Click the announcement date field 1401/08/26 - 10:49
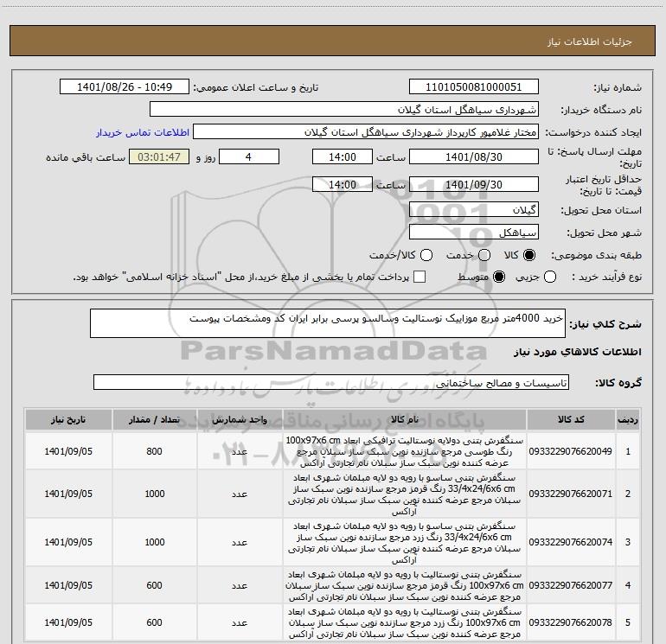666x644 pixels. 125,86
